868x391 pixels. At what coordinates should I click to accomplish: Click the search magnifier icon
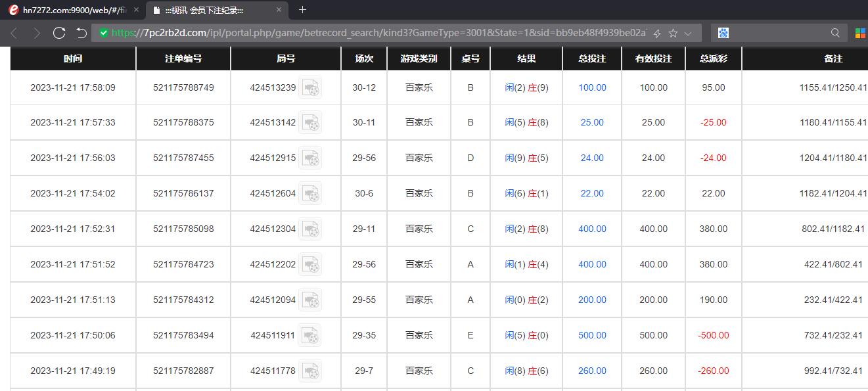click(x=835, y=33)
